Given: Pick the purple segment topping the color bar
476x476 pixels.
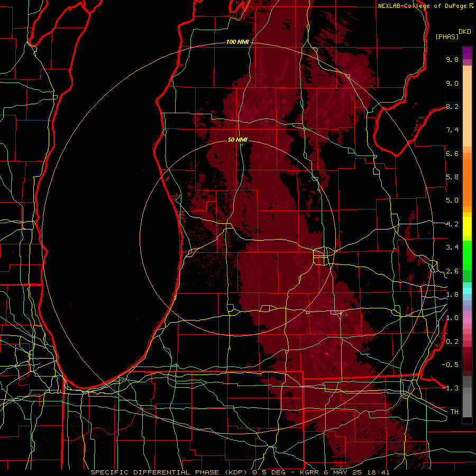Looking at the screenshot, I should (467, 53).
